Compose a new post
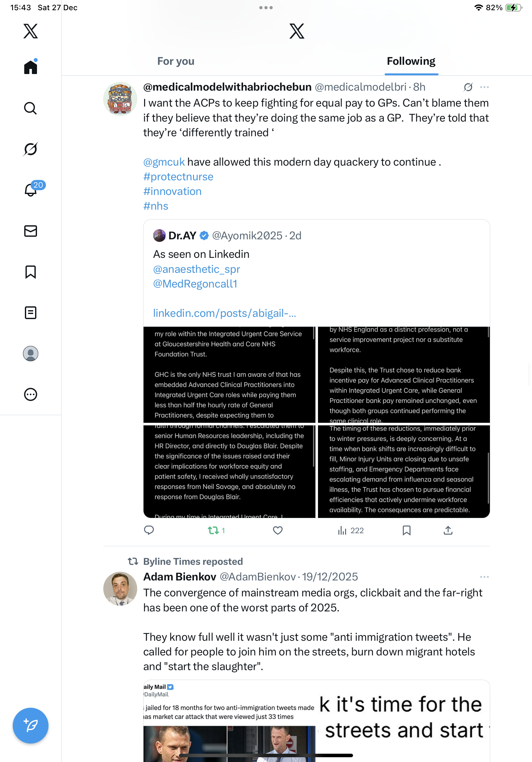This screenshot has height=762, width=532. coord(31,726)
